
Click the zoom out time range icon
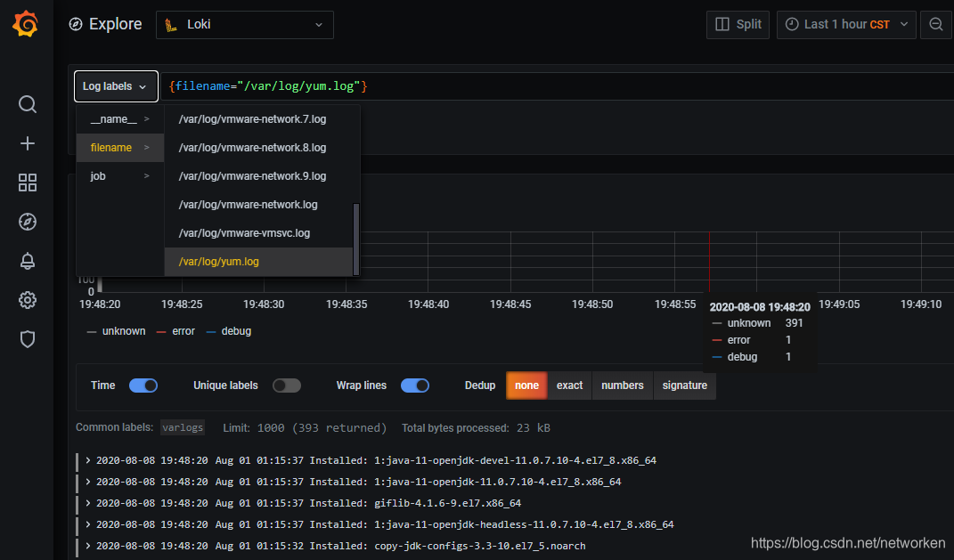point(936,24)
